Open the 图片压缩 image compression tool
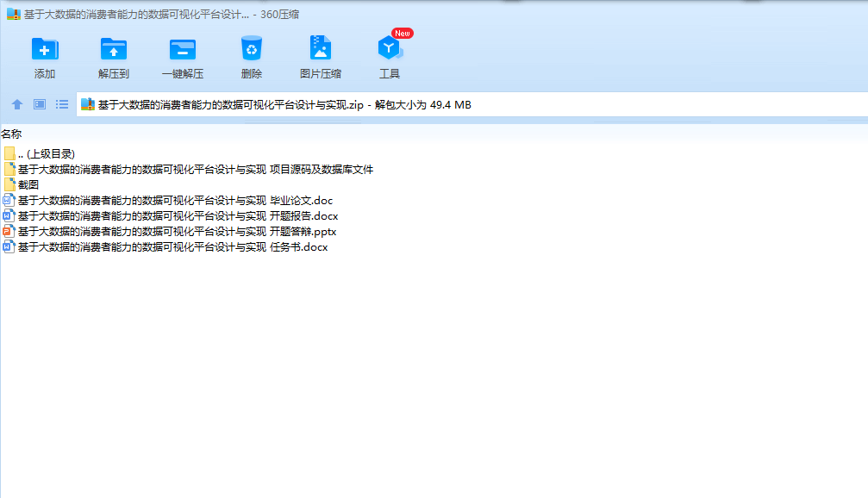Image resolution: width=868 pixels, height=498 pixels. 321,47
